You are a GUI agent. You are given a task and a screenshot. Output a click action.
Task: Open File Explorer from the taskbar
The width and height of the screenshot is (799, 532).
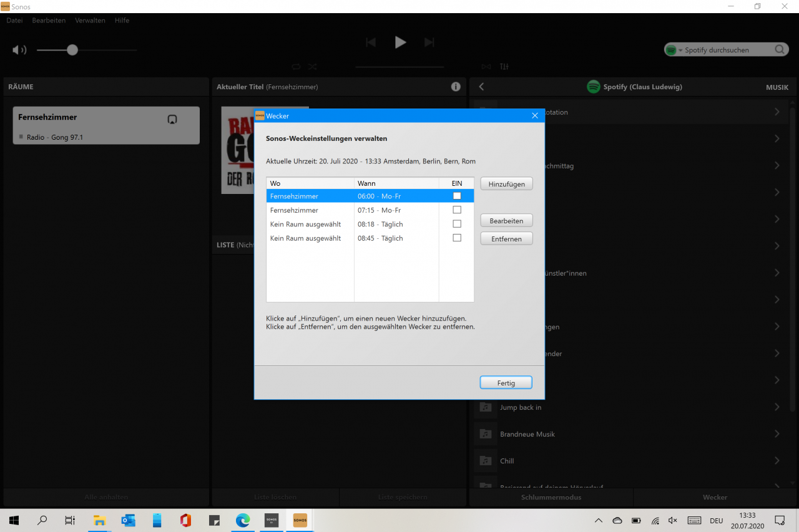coord(99,520)
